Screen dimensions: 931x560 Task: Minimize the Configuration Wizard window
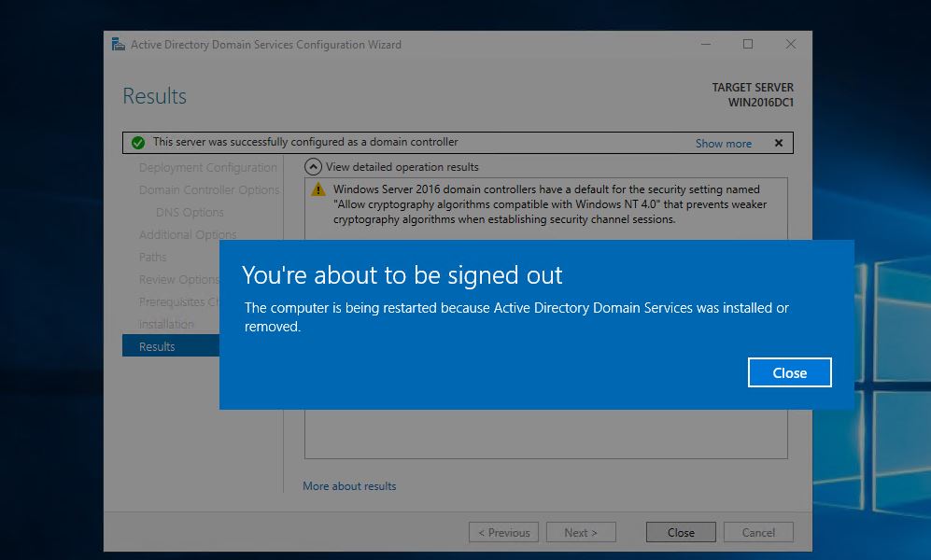705,44
